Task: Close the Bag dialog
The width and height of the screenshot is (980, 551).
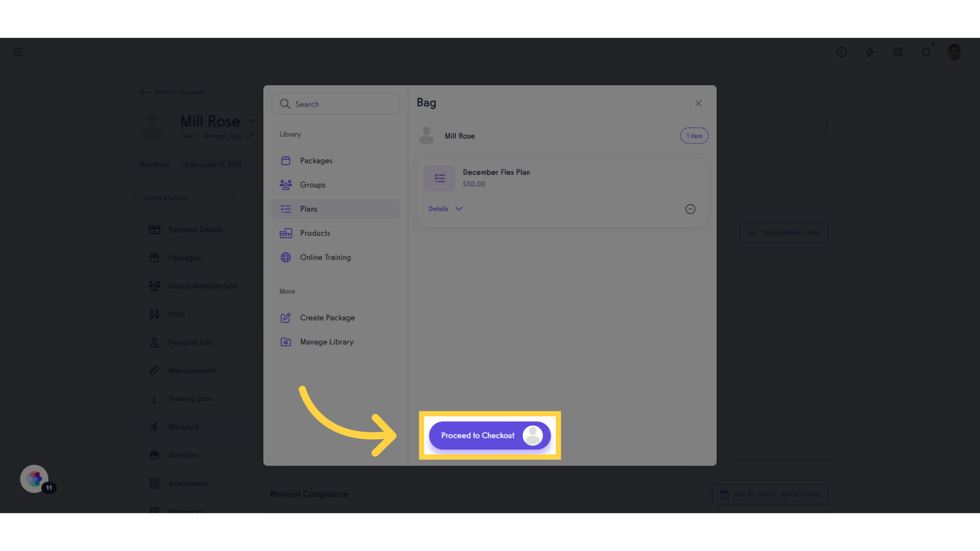Action: point(698,104)
